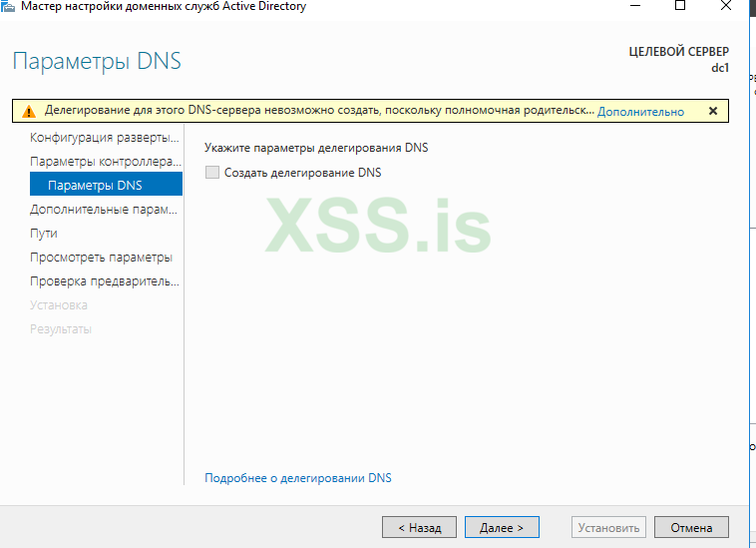756x548 pixels.
Task: Cancel the wizard via 'Отмена'
Action: click(x=691, y=527)
